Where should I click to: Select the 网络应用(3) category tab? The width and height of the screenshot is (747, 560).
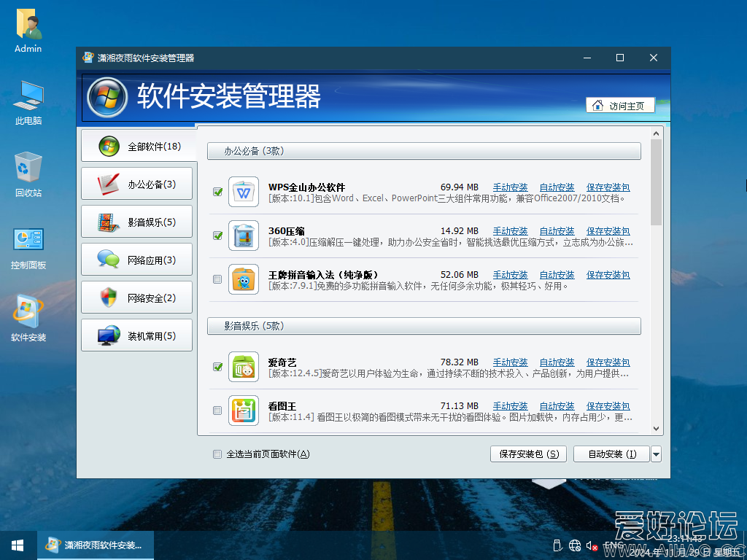[x=136, y=260]
